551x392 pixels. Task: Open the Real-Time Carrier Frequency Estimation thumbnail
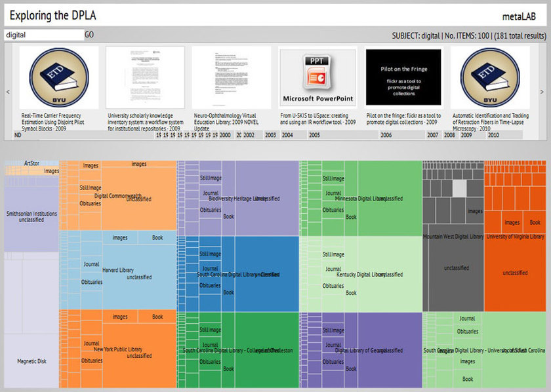click(59, 77)
